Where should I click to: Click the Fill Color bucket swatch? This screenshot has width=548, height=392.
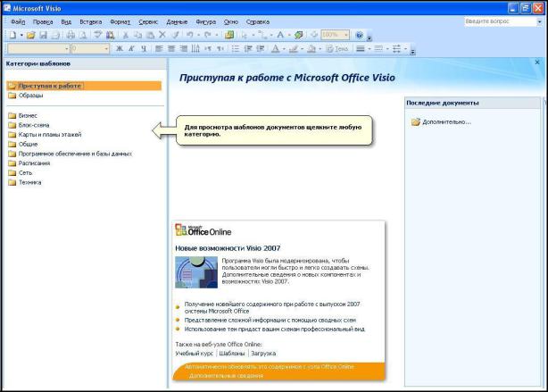pyautogui.click(x=311, y=48)
